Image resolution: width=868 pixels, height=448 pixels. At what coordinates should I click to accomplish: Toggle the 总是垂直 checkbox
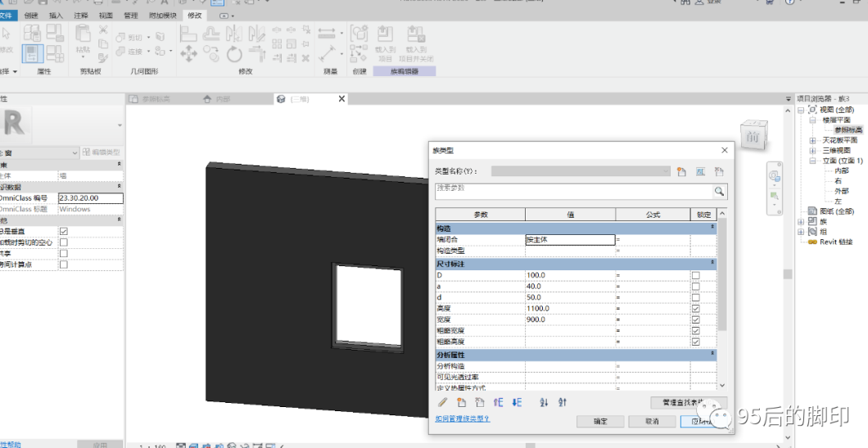(x=64, y=232)
